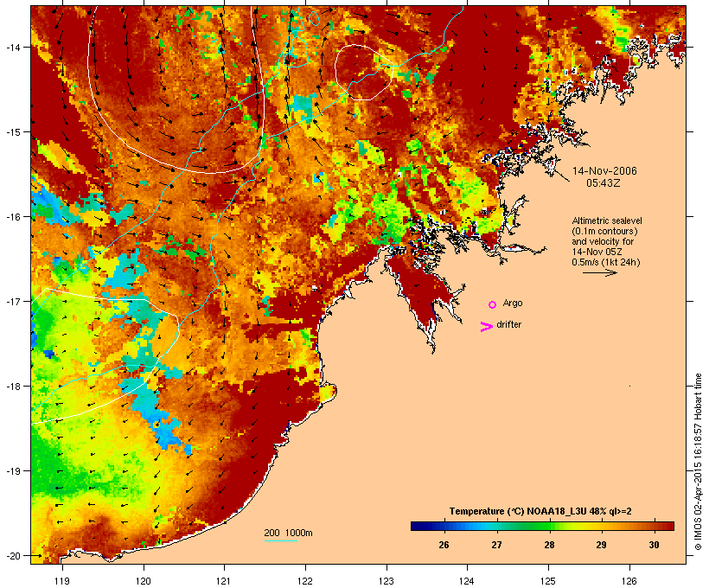Click the -18 latitude axis label
Viewport: 709px width, 588px height.
12,387
